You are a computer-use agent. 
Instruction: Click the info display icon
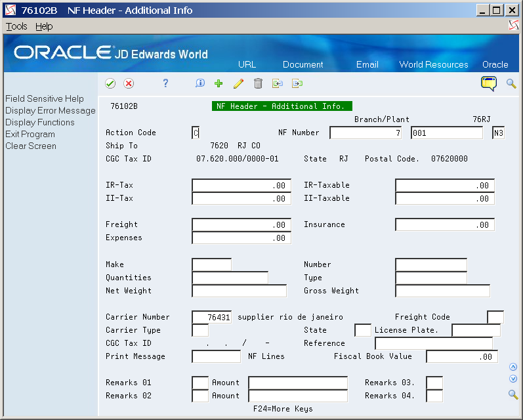pos(200,83)
